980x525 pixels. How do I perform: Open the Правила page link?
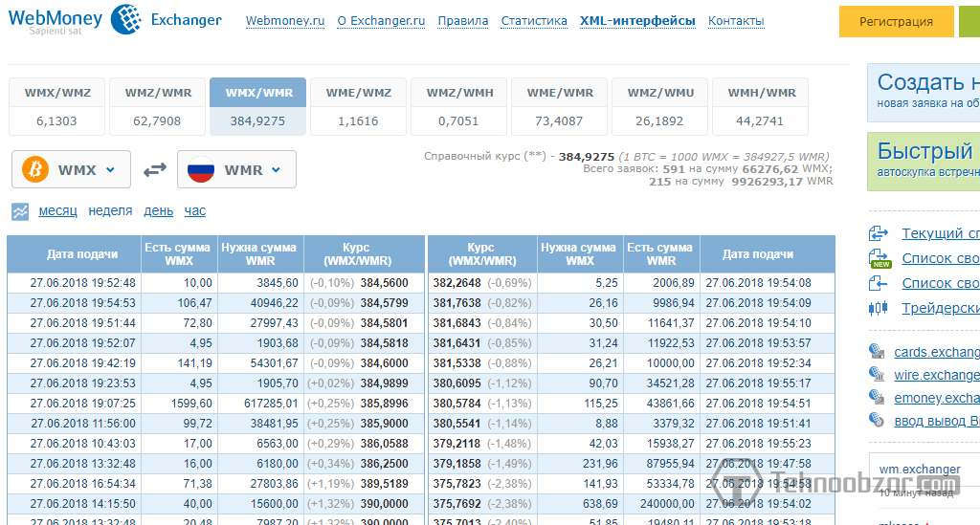click(463, 21)
